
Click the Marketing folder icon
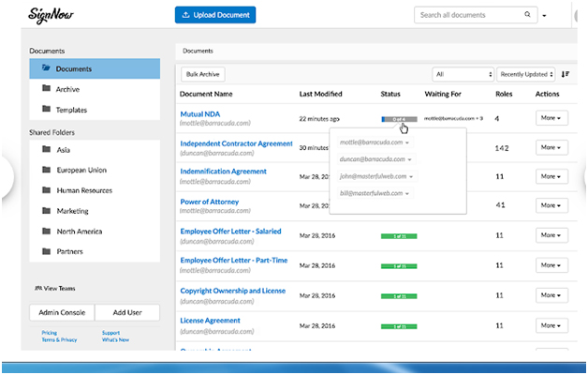coord(46,210)
